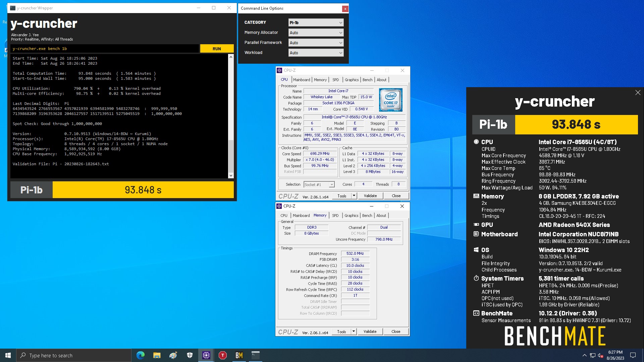Select SPD tab in upper CPU-Z
644x362 pixels.
[336, 80]
